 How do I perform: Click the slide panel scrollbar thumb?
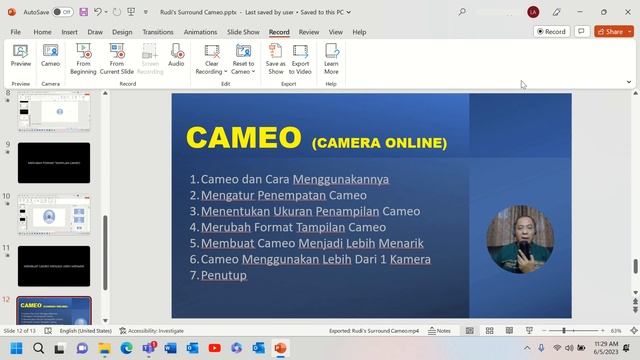point(105,253)
